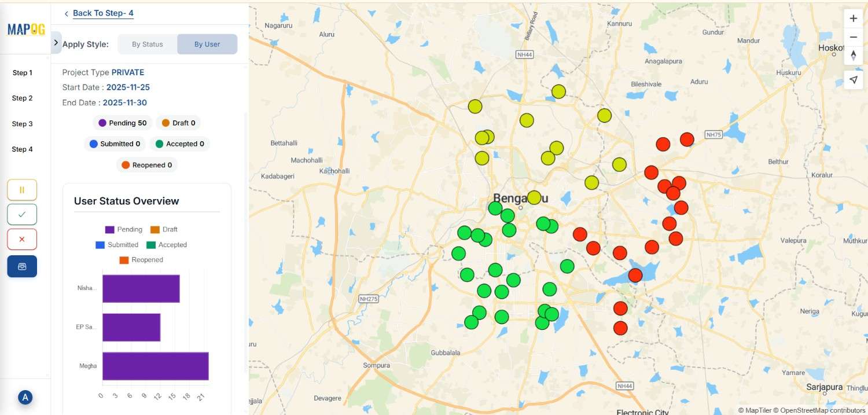Open the MAPOG logo home

pyautogui.click(x=26, y=30)
